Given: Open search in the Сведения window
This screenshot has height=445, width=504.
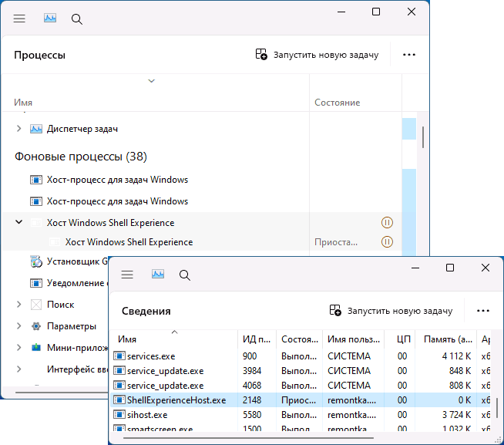Looking at the screenshot, I should (x=185, y=275).
